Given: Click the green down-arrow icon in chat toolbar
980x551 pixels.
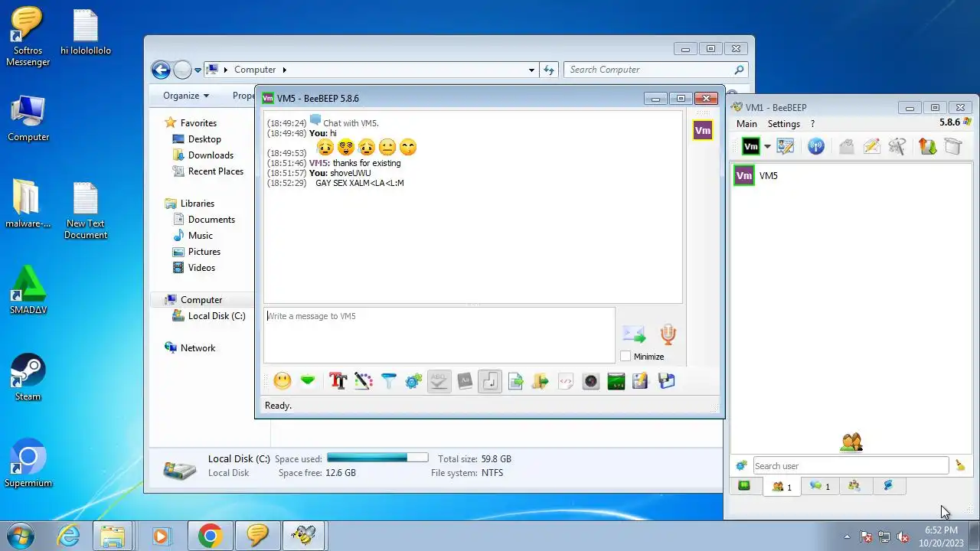Looking at the screenshot, I should pyautogui.click(x=308, y=380).
